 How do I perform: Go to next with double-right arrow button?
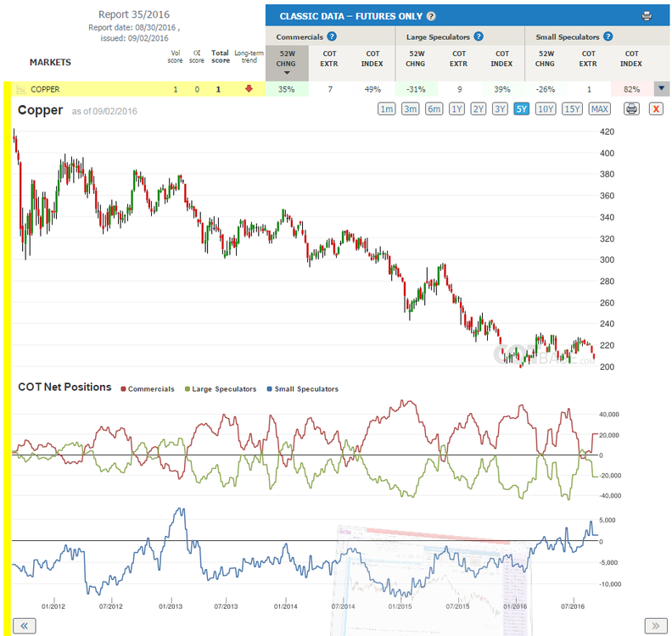pos(656,626)
